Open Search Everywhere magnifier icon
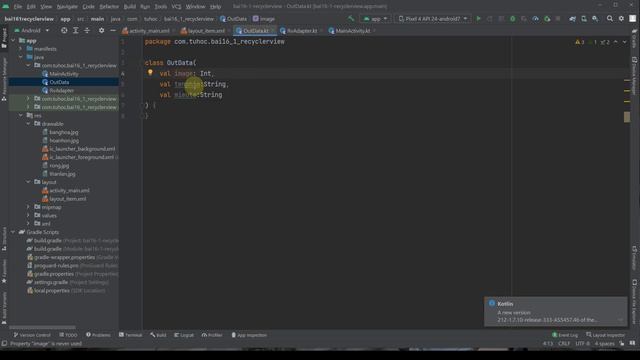This screenshot has width=640, height=360. click(610, 18)
